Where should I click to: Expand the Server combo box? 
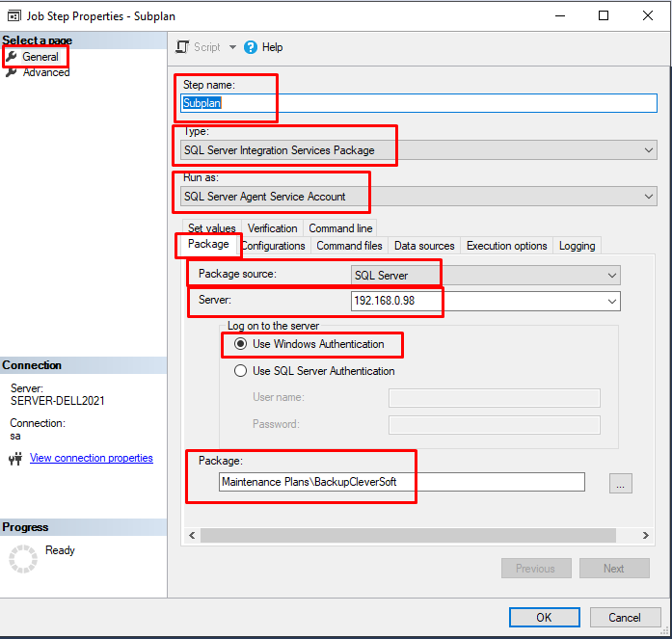[x=611, y=302]
